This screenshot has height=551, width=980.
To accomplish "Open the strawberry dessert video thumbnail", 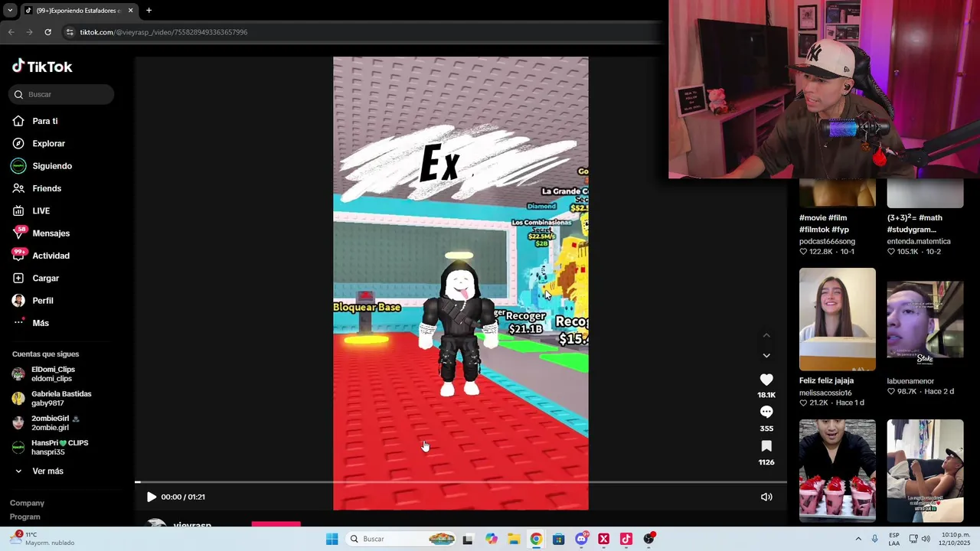I will (x=838, y=471).
